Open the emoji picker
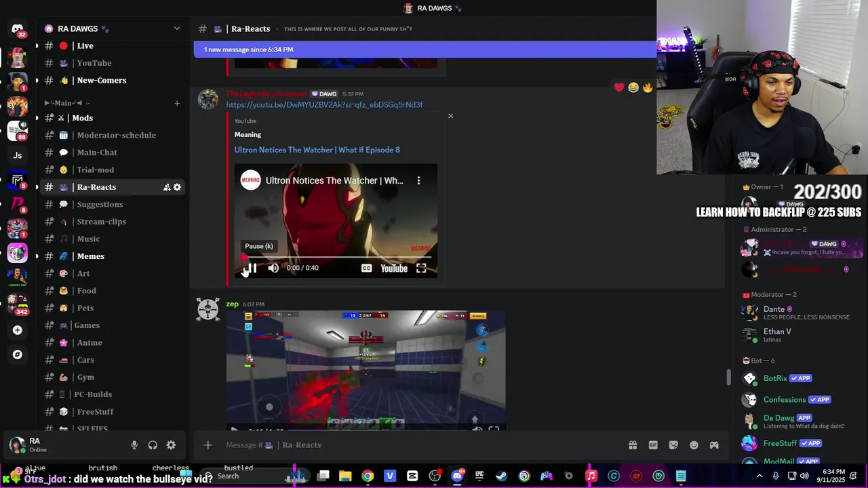 (x=694, y=445)
